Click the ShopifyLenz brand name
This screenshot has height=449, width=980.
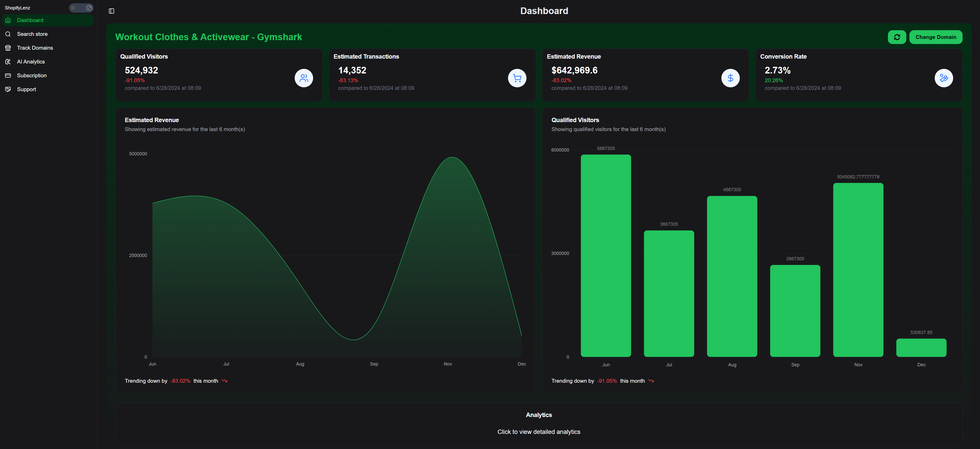[x=17, y=8]
